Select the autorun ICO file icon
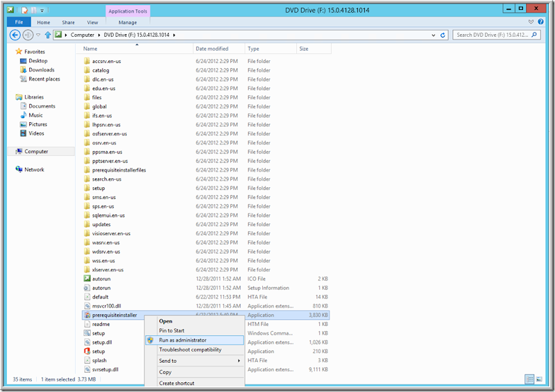This screenshot has width=555, height=392. pos(87,279)
